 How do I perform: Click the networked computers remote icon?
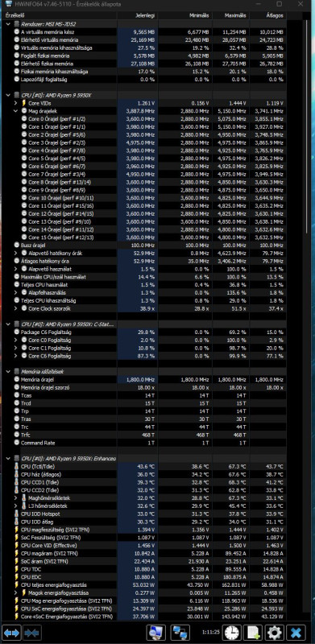pyautogui.click(x=180, y=633)
